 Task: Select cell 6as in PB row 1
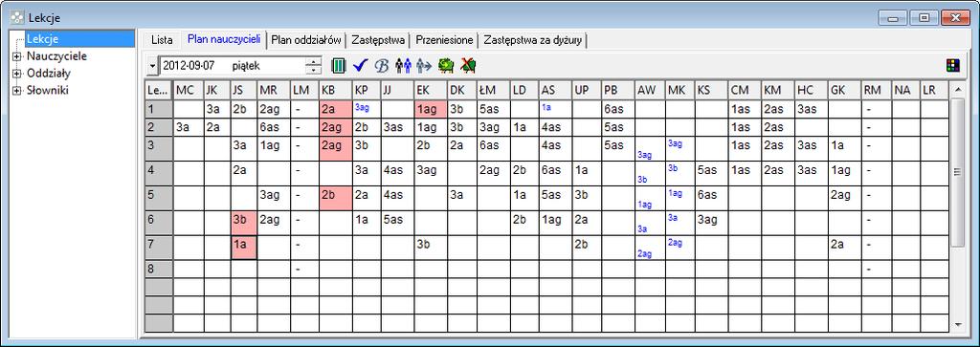tap(617, 109)
